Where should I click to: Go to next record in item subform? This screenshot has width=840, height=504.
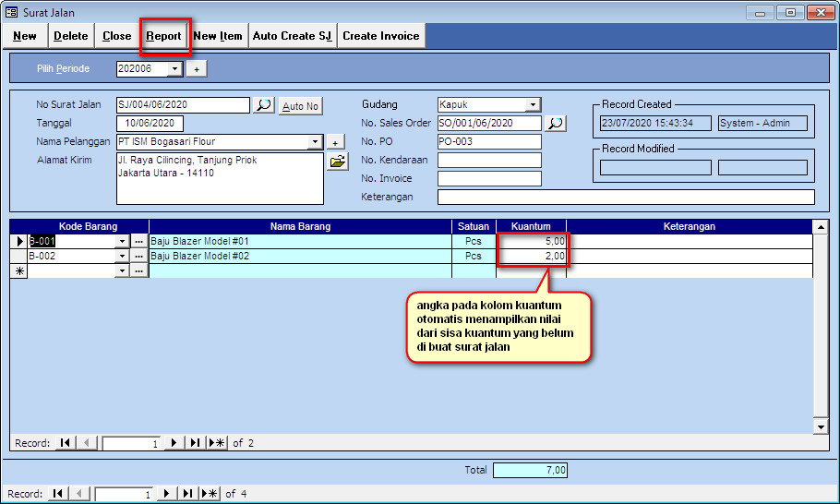[174, 443]
